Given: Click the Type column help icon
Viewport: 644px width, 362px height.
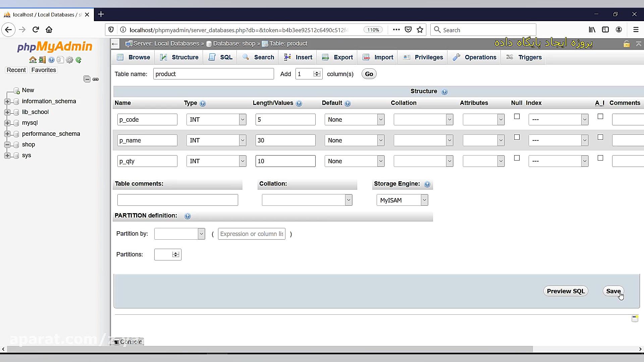Looking at the screenshot, I should point(203,104).
